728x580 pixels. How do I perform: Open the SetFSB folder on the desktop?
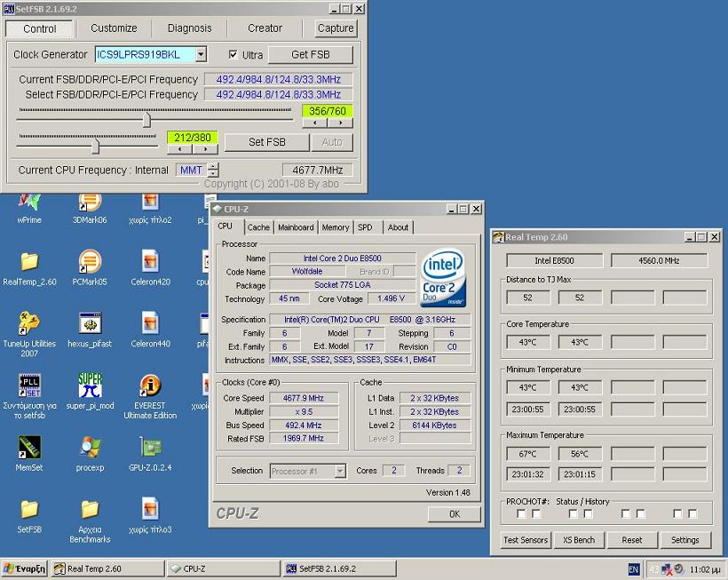(x=29, y=516)
